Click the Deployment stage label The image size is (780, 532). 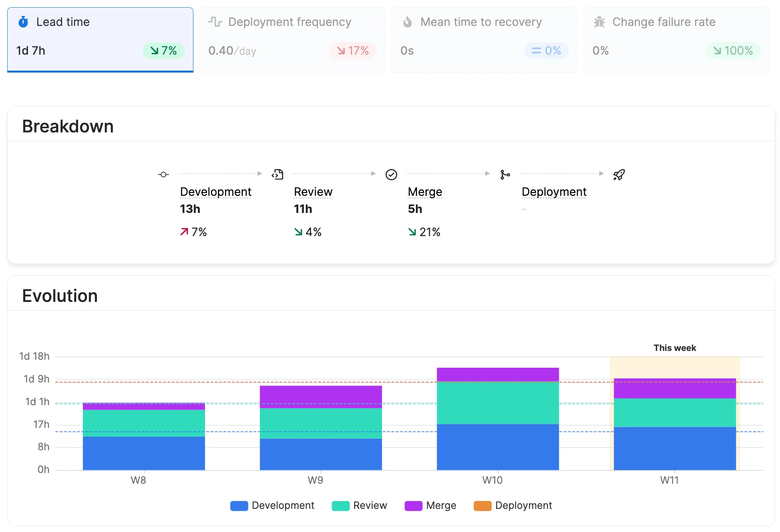pos(554,192)
